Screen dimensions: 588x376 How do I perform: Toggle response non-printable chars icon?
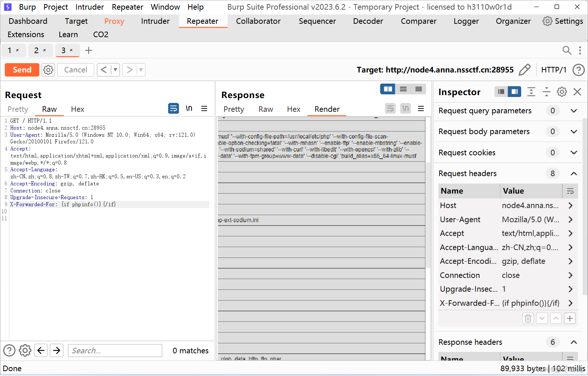tap(405, 108)
